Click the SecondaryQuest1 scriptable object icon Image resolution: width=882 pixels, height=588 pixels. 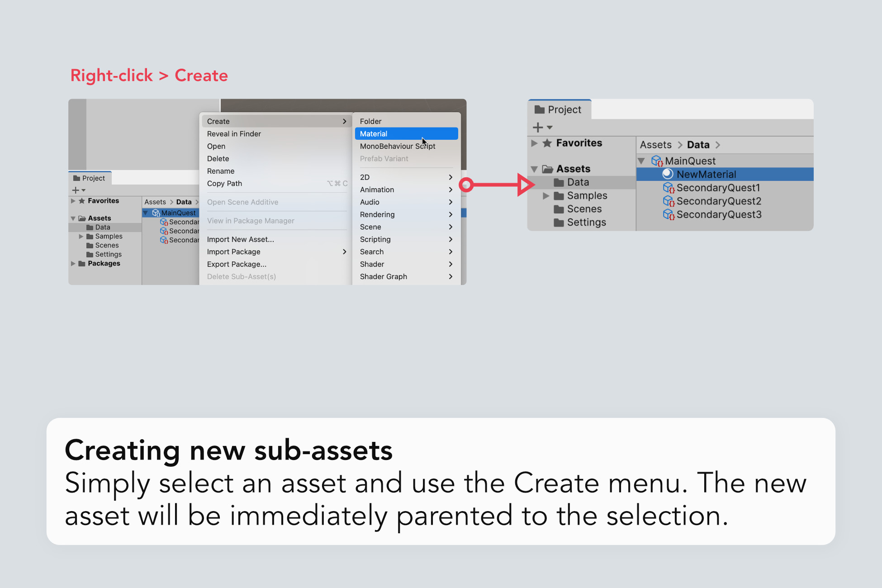pos(669,188)
